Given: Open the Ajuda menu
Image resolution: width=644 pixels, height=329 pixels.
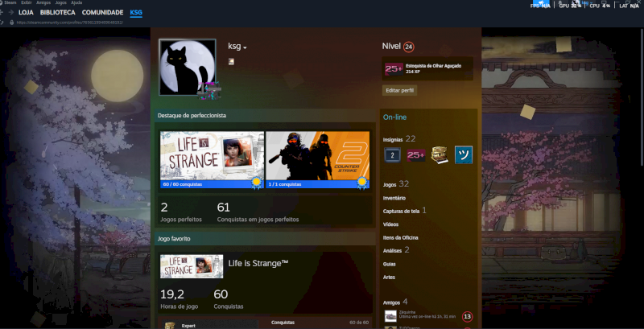Looking at the screenshot, I should coord(76,2).
